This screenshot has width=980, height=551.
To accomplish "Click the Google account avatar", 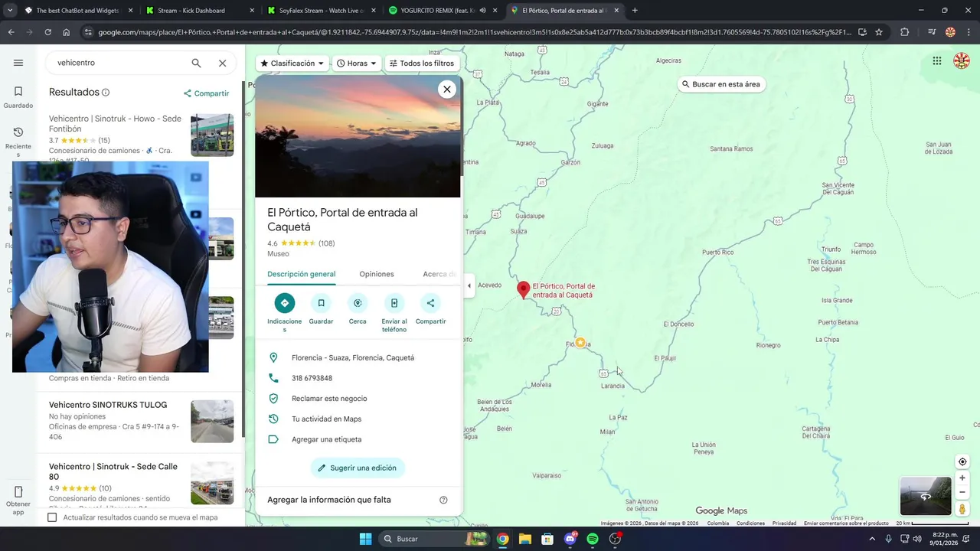I will point(962,61).
